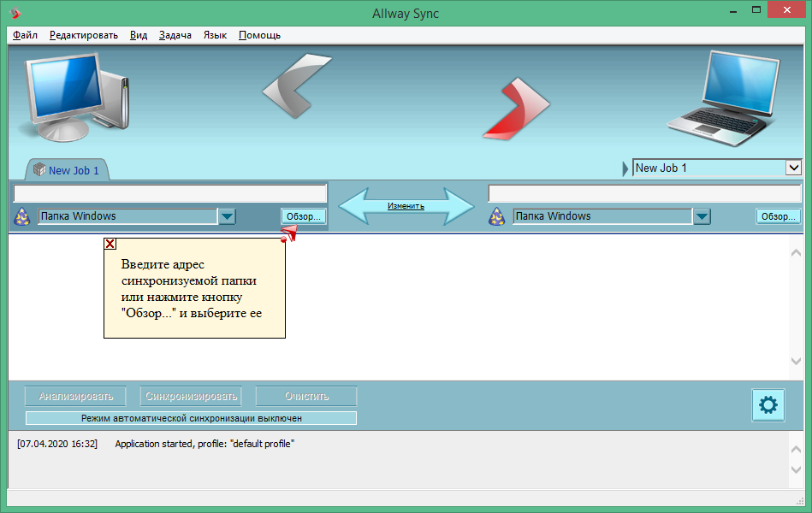This screenshot has width=812, height=513.
Task: Click the right Обзор... browse button
Action: pos(779,216)
